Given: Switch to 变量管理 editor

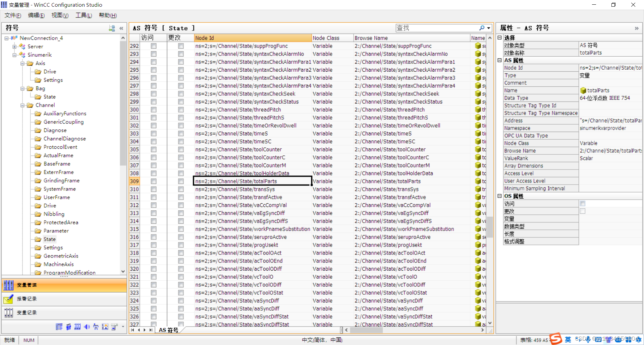Looking at the screenshot, I should [64, 285].
